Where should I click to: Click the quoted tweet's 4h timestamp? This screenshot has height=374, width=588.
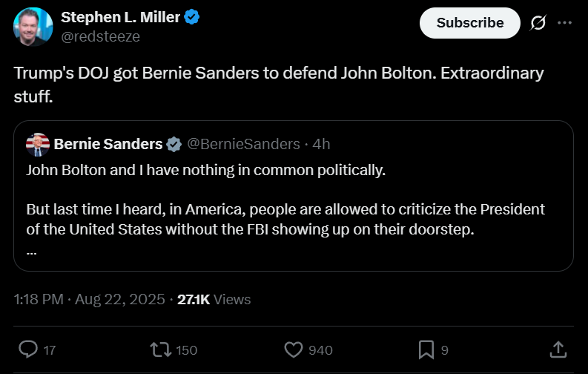[x=322, y=144]
